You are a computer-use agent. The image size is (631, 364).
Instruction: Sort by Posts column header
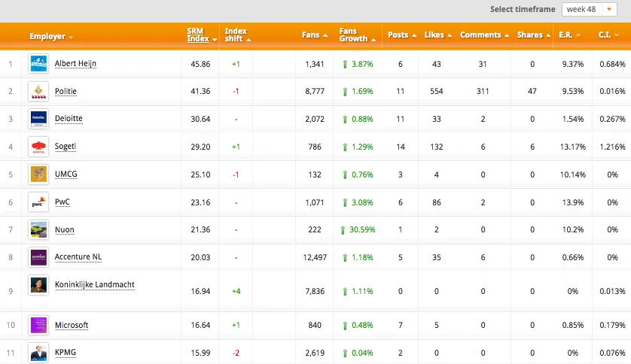click(x=402, y=35)
